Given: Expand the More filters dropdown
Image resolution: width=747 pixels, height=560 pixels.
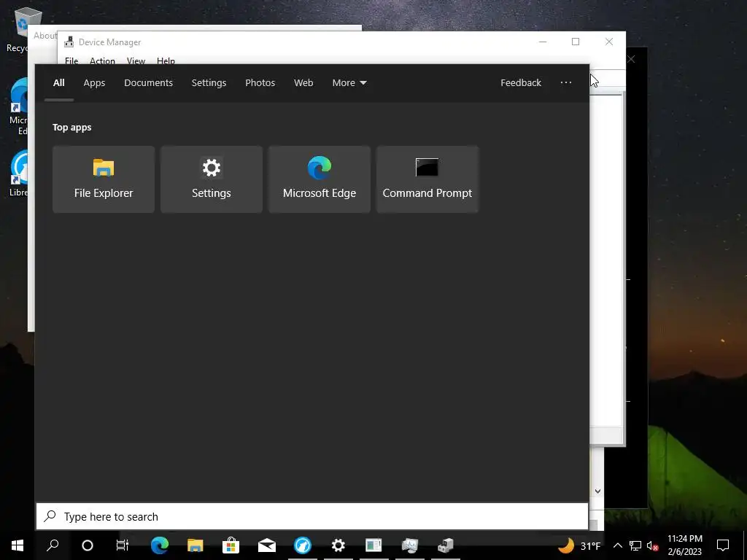Looking at the screenshot, I should pos(349,83).
